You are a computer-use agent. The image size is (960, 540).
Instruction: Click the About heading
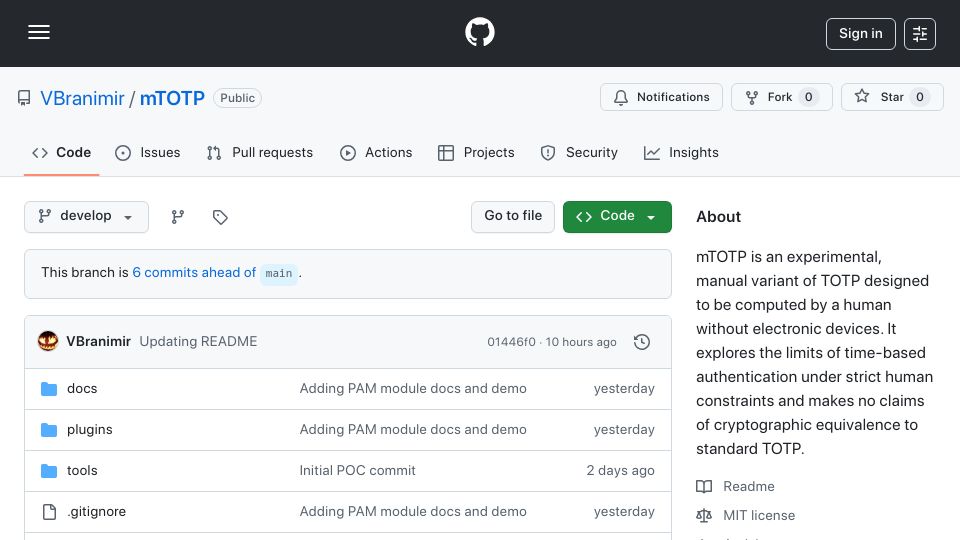point(718,217)
